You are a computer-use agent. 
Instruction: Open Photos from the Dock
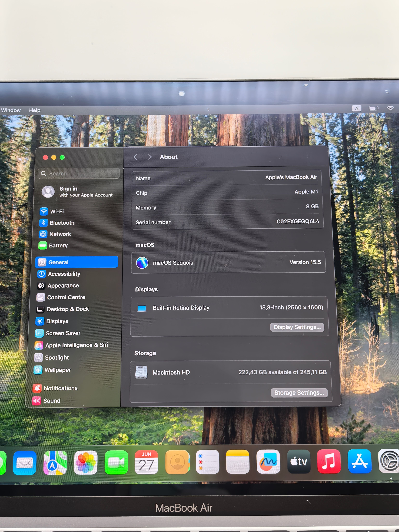(86, 463)
